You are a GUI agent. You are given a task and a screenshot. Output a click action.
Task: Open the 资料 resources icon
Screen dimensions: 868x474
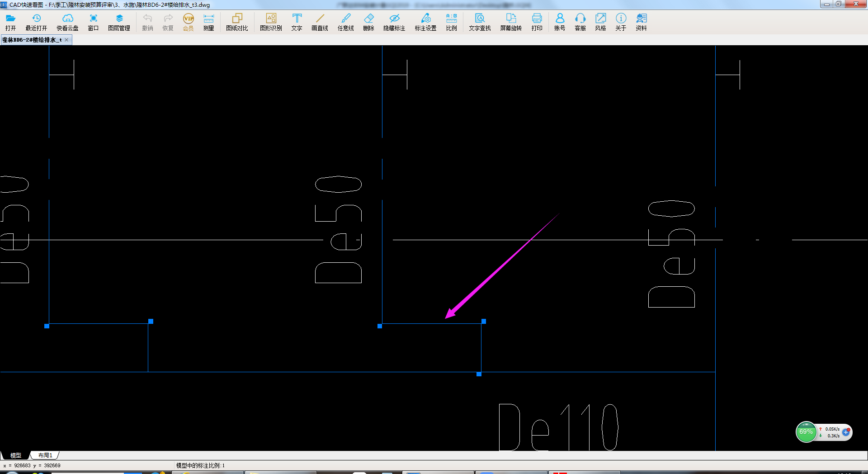pos(641,22)
